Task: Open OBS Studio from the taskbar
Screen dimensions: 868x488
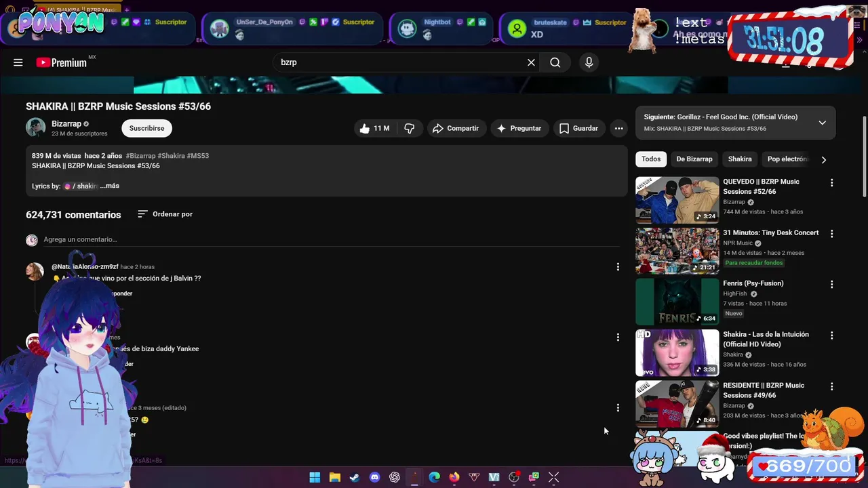Action: 514,477
